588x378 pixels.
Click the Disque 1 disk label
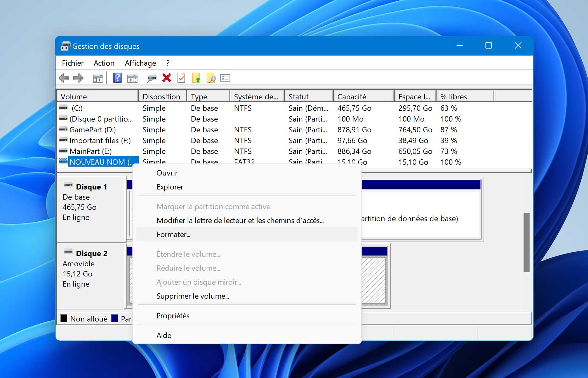tap(91, 187)
